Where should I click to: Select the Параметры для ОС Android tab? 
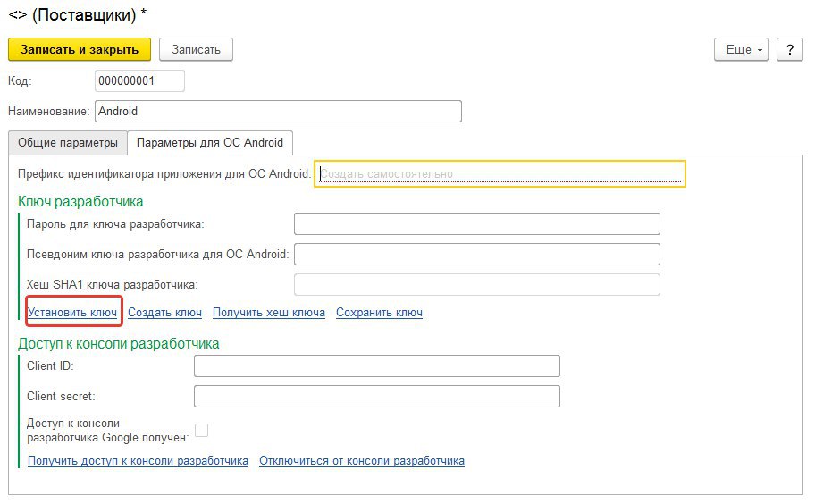pyautogui.click(x=210, y=142)
